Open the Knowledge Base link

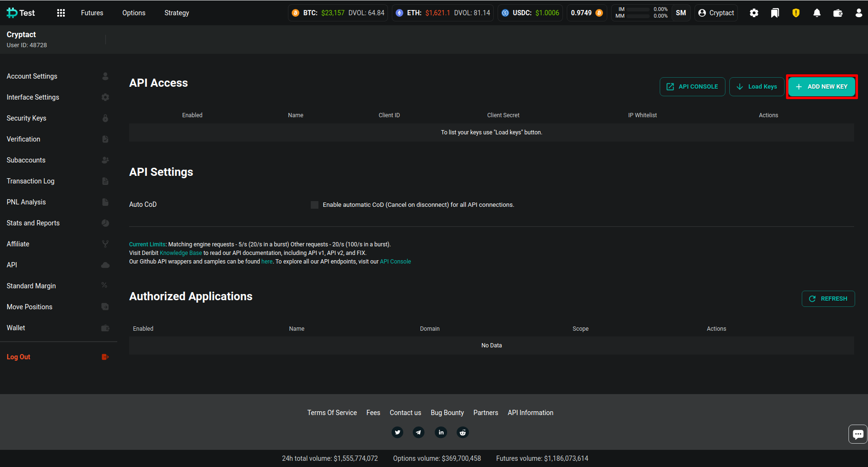pyautogui.click(x=181, y=253)
